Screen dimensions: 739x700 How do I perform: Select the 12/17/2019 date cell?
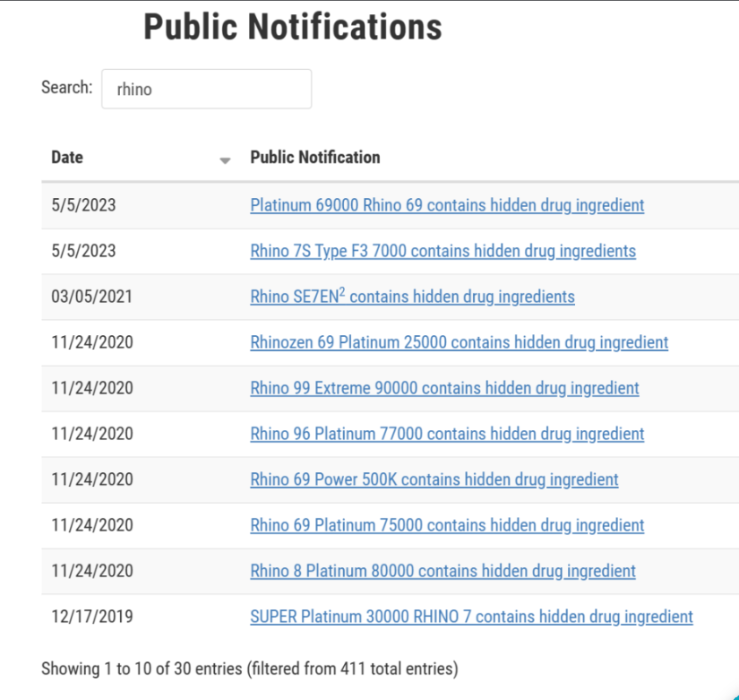(x=92, y=617)
